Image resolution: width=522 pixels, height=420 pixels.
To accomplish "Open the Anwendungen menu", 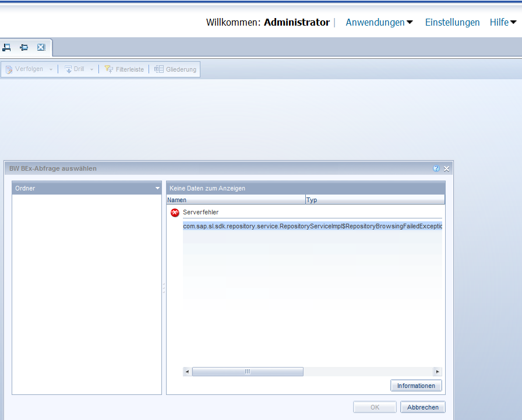I will tap(379, 22).
